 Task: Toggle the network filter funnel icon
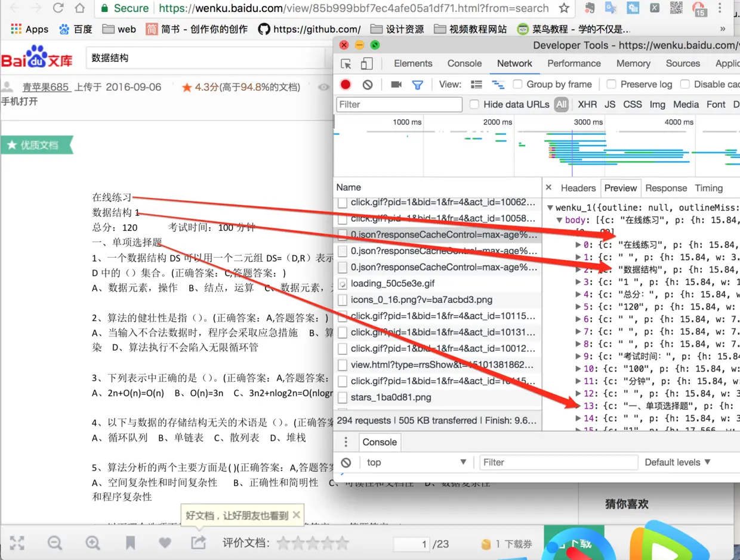click(x=418, y=85)
